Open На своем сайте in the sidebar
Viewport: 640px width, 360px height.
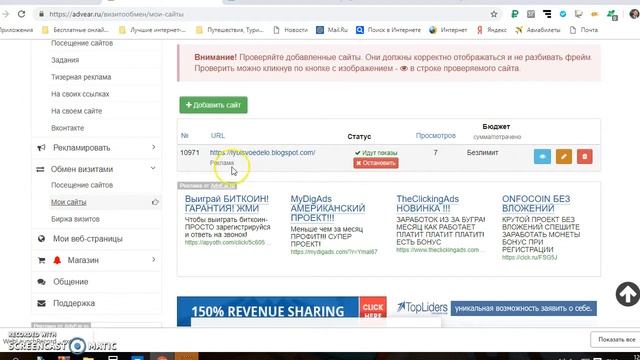(76, 111)
